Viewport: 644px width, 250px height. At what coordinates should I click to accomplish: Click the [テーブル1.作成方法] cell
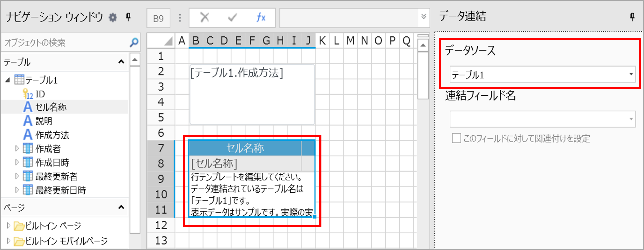[252, 95]
